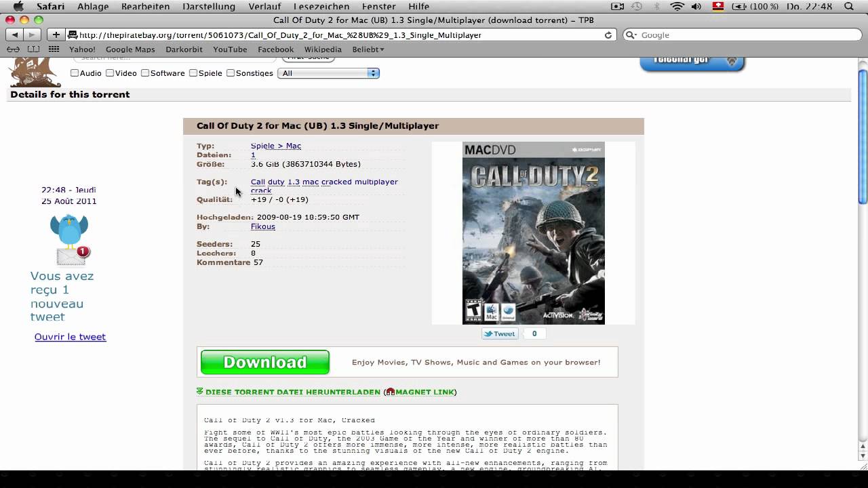The image size is (868, 488).
Task: Tick the Spiele checkbox
Action: [x=193, y=73]
